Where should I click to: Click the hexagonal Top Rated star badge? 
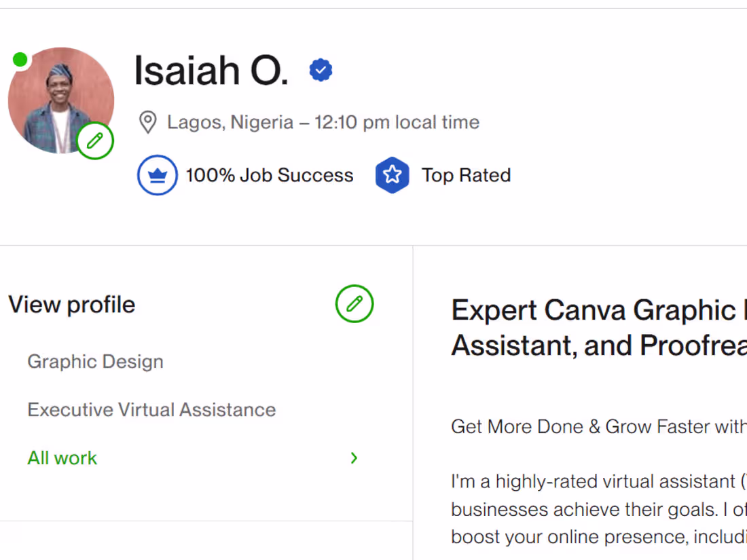click(393, 174)
